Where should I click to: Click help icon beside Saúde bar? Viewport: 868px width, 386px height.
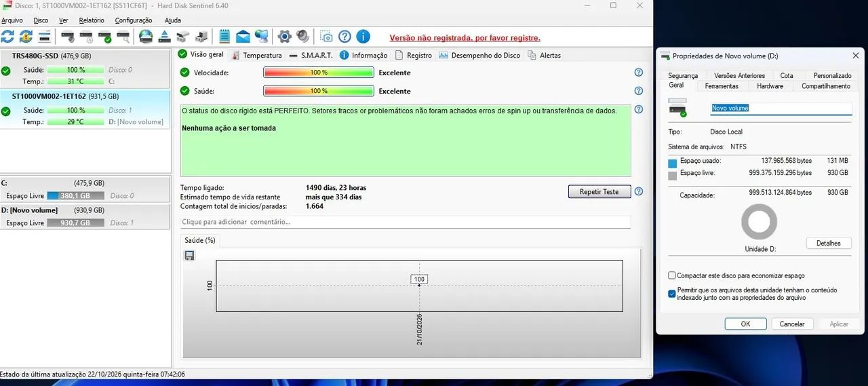(x=638, y=91)
